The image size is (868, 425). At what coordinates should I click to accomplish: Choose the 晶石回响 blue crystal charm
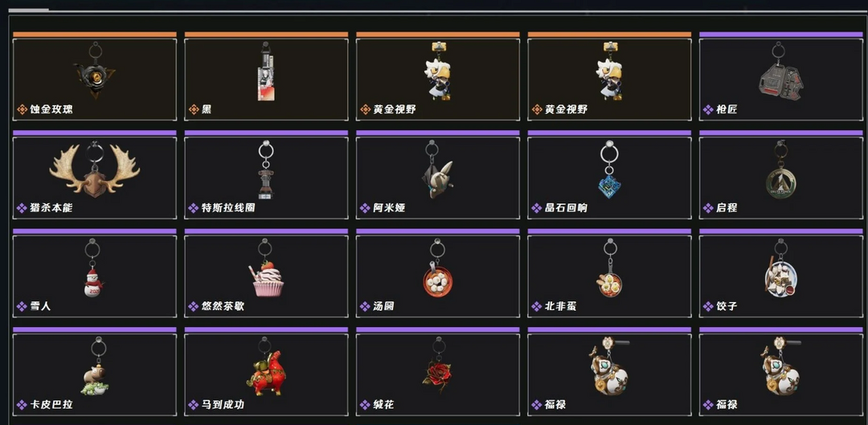pyautogui.click(x=609, y=178)
